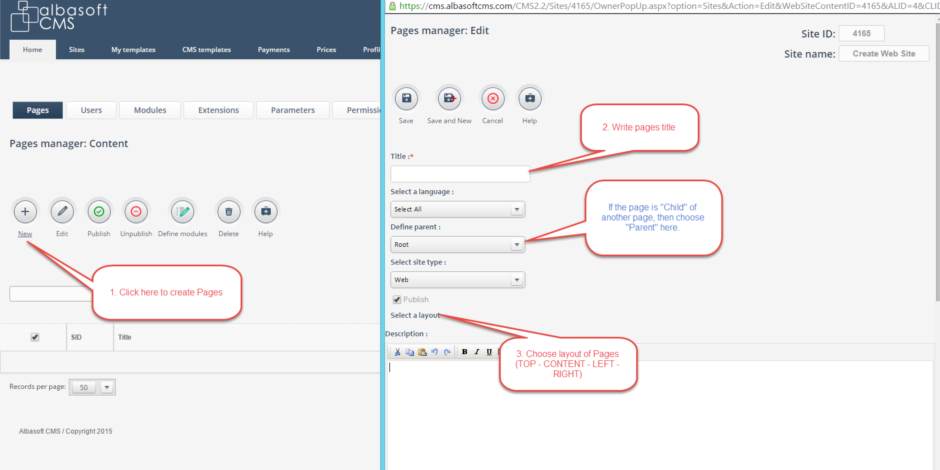Viewport: 940px width, 470px height.
Task: Toggle Underline formatting in the editor
Action: [x=489, y=352]
